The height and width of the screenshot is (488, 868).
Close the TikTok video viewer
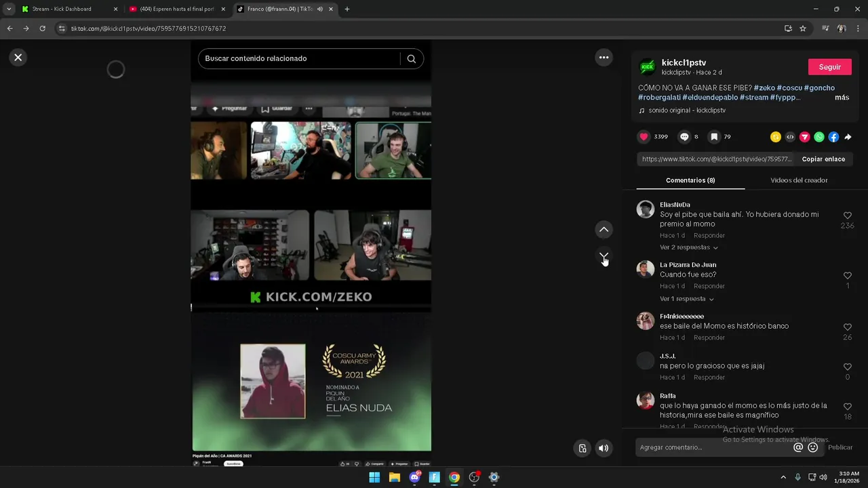tap(18, 58)
